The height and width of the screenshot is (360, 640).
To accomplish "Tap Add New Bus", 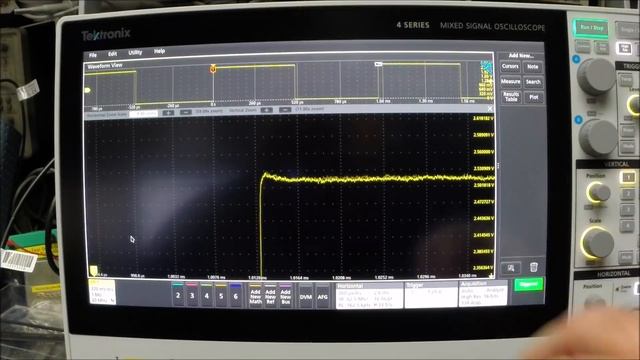I will (x=285, y=296).
